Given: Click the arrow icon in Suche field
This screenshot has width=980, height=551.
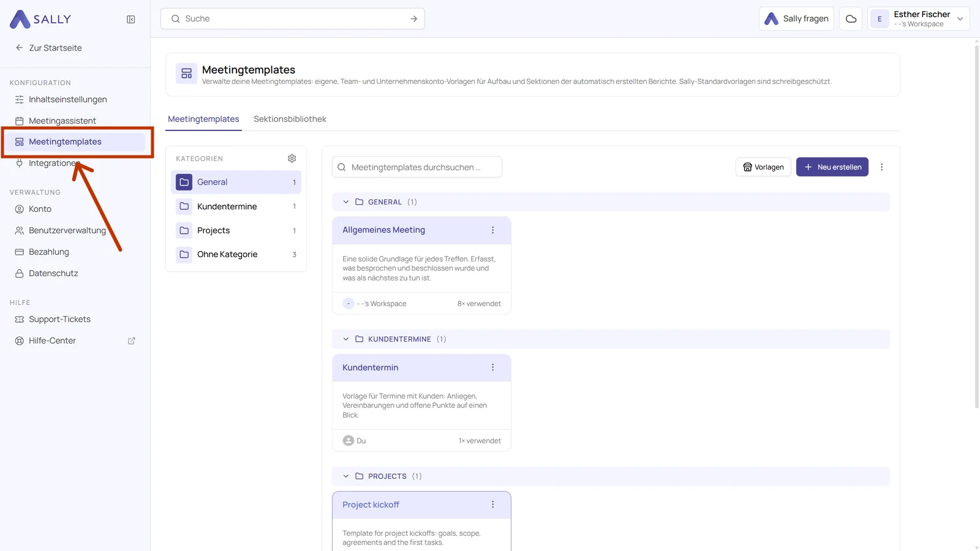Looking at the screenshot, I should [414, 19].
